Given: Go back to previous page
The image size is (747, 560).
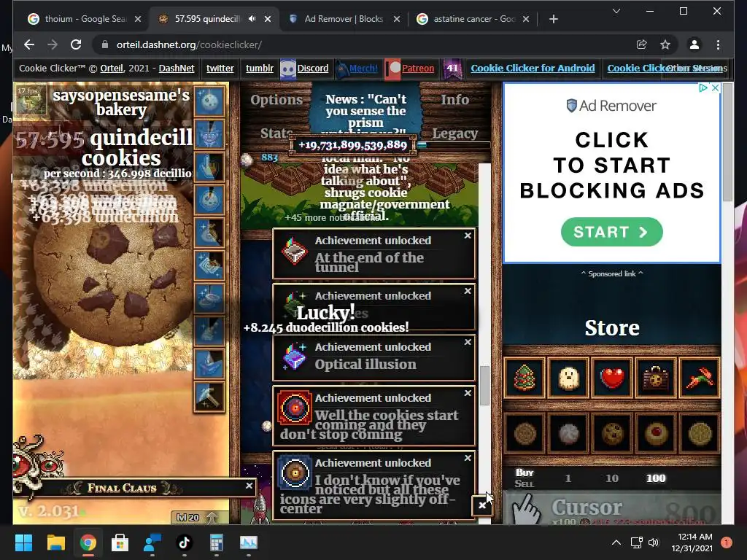Looking at the screenshot, I should (29, 44).
